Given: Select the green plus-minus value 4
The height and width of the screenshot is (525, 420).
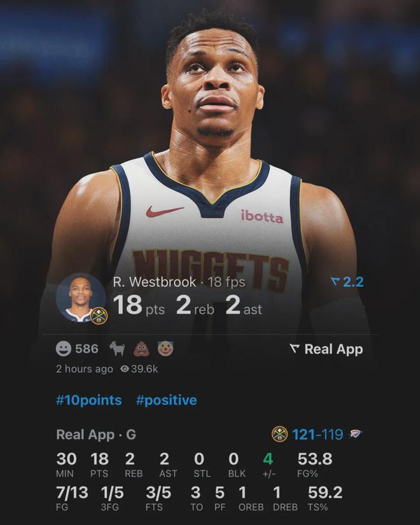Looking at the screenshot, I should [x=268, y=459].
